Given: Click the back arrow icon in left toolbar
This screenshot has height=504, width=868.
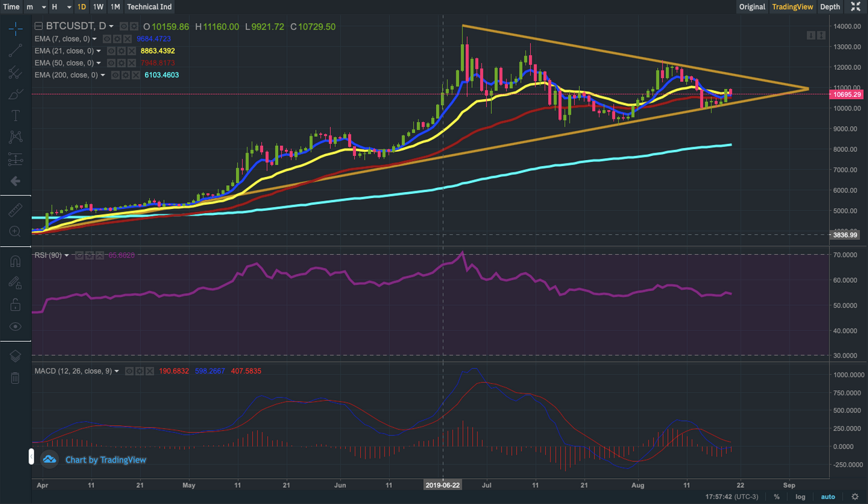Looking at the screenshot, I should [x=15, y=181].
